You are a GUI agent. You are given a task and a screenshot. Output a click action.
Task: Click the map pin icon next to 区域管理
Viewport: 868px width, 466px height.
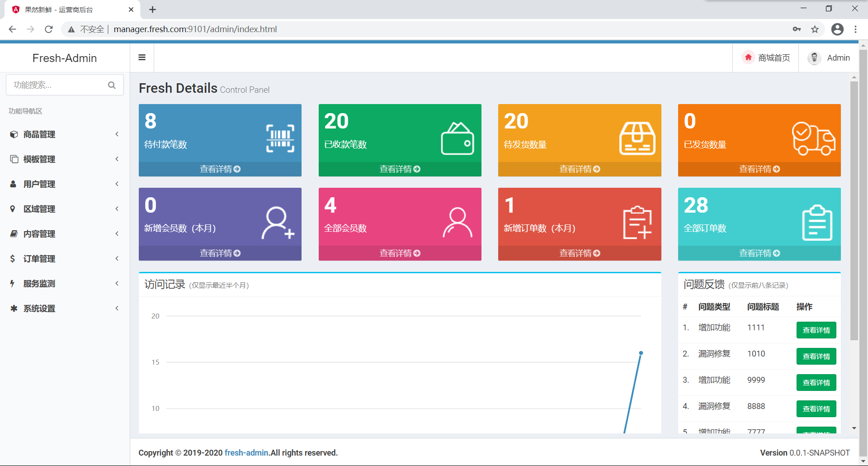pyautogui.click(x=13, y=209)
